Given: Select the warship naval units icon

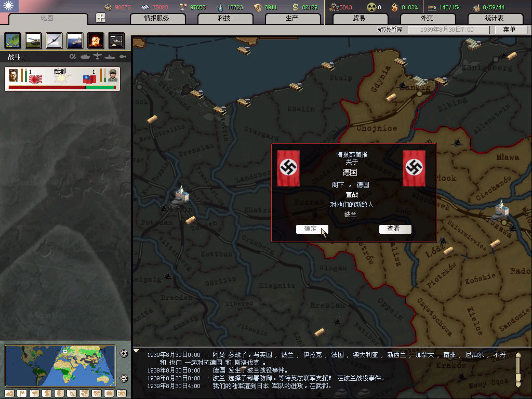Looking at the screenshot, I should 75,41.
